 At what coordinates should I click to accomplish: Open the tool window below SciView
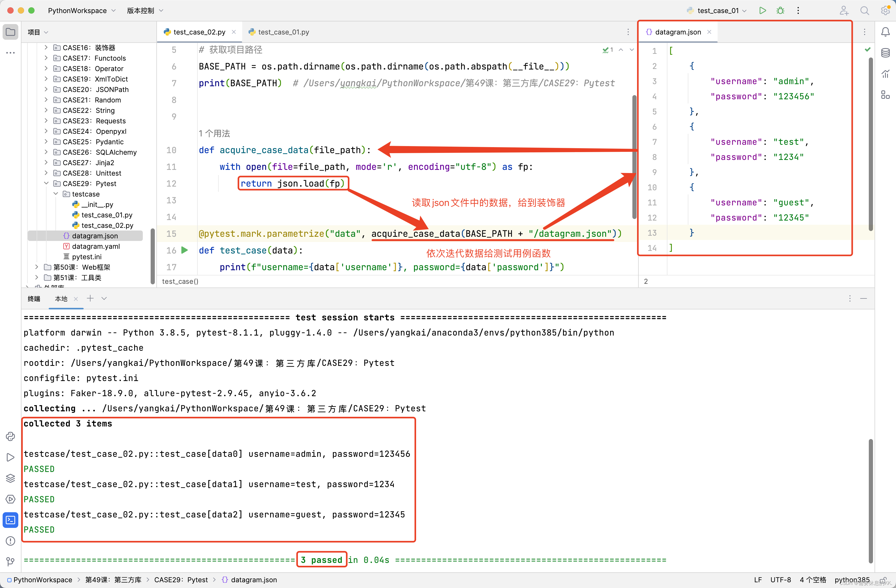point(886,95)
